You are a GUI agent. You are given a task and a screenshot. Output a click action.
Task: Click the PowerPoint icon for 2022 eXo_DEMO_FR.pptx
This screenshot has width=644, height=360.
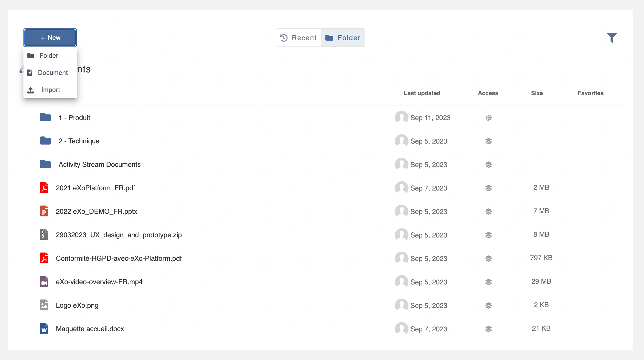(44, 211)
